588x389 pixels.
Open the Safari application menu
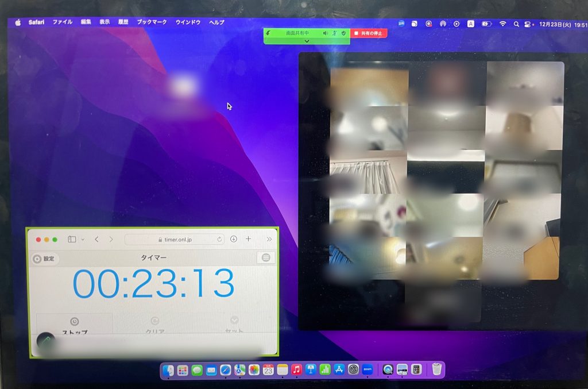(36, 22)
